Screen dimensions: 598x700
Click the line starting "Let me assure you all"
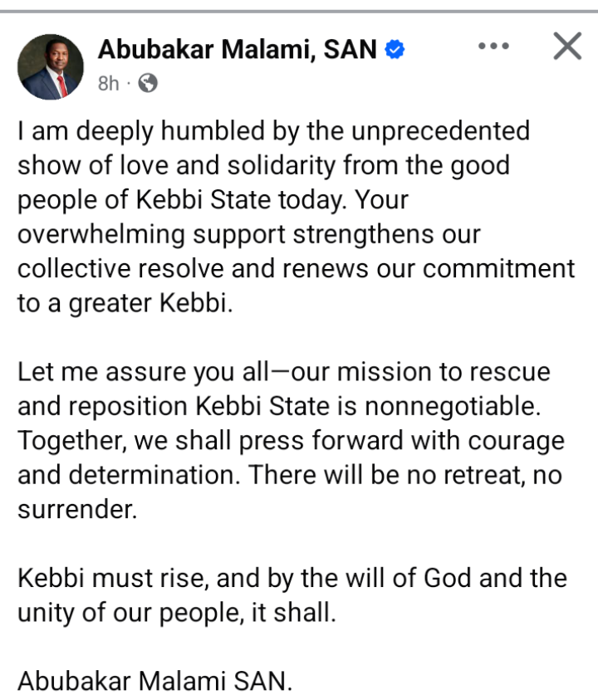point(283,371)
